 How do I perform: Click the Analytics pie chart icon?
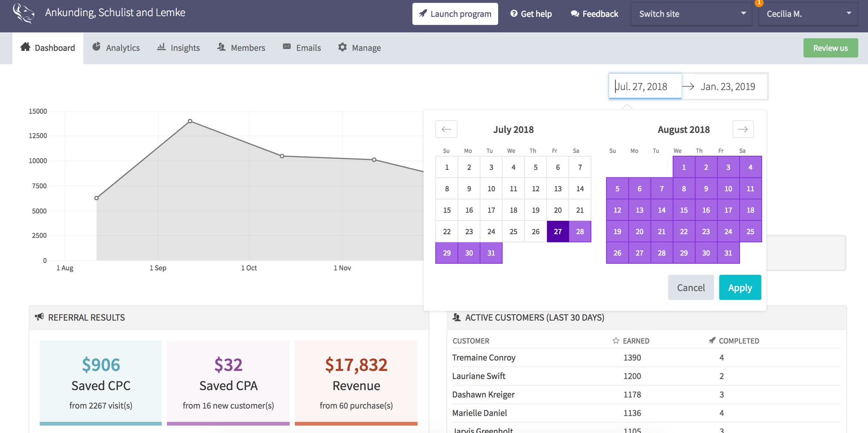(96, 47)
